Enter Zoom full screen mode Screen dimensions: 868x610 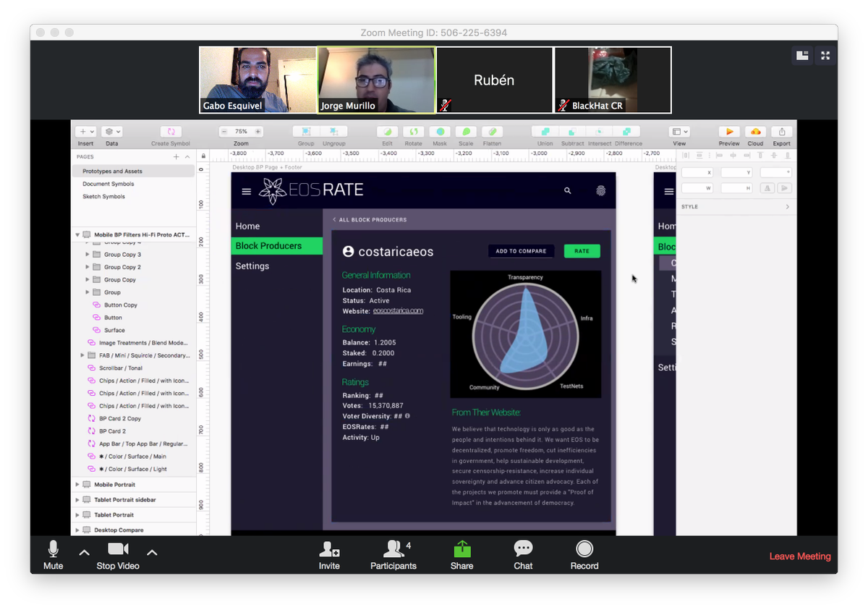(x=825, y=56)
